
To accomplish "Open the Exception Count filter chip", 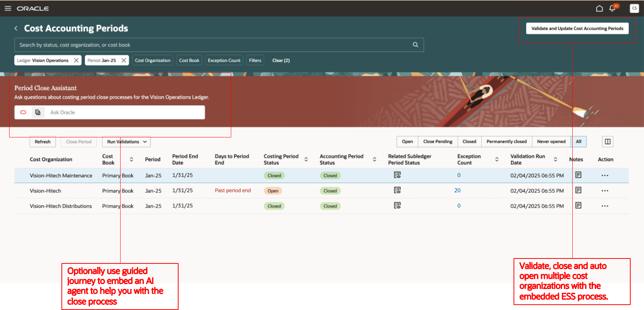I will pyautogui.click(x=224, y=60).
